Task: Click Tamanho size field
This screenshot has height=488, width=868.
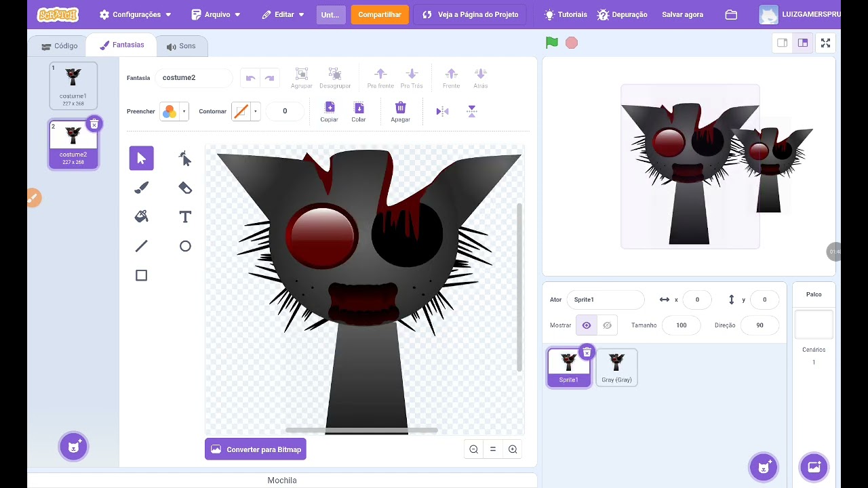Action: 682,325
